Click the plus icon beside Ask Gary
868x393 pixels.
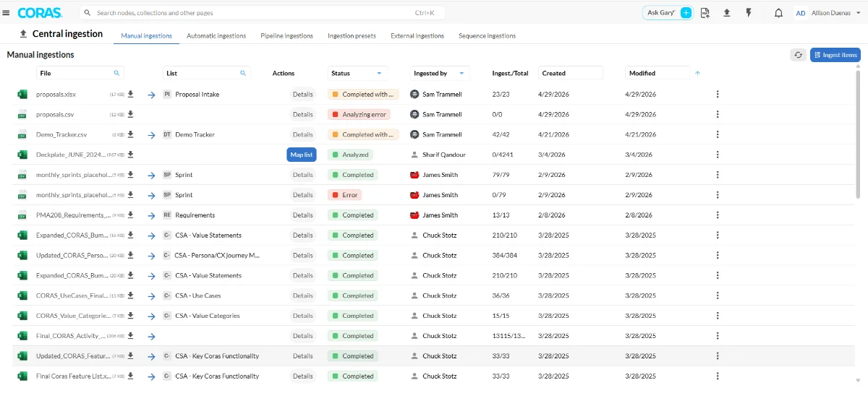click(686, 13)
